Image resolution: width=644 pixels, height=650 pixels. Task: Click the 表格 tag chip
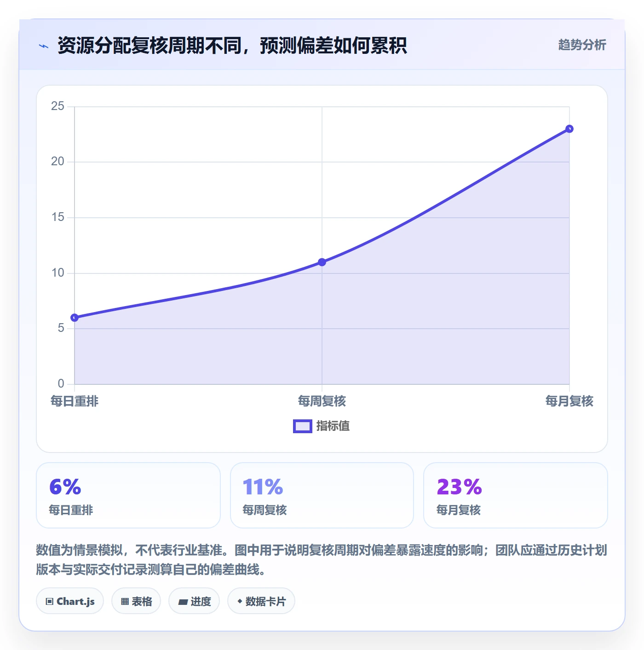136,601
